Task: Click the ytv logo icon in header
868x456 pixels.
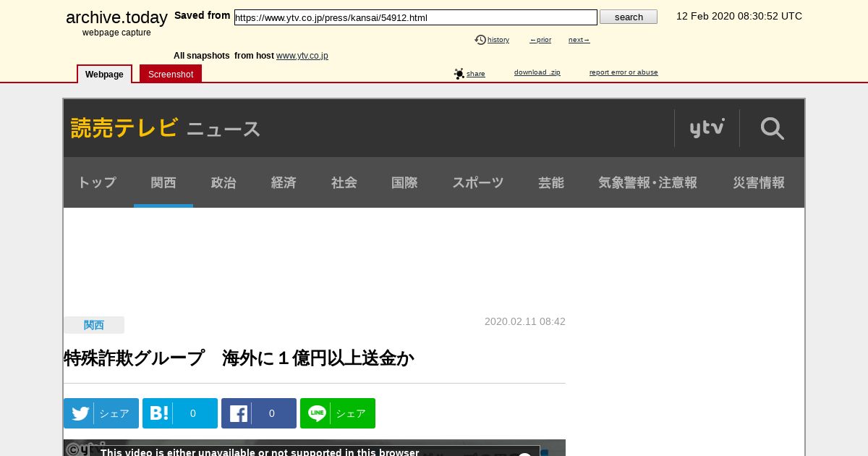Action: pyautogui.click(x=707, y=128)
